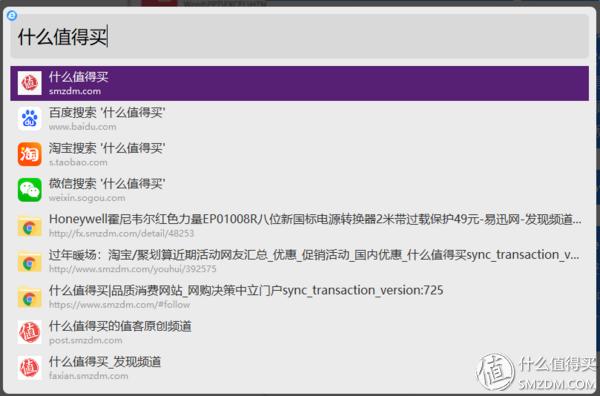This screenshot has width=600, height=396.
Task: Click the smzdm.com/youhui/392575 URL
Action: 132,269
